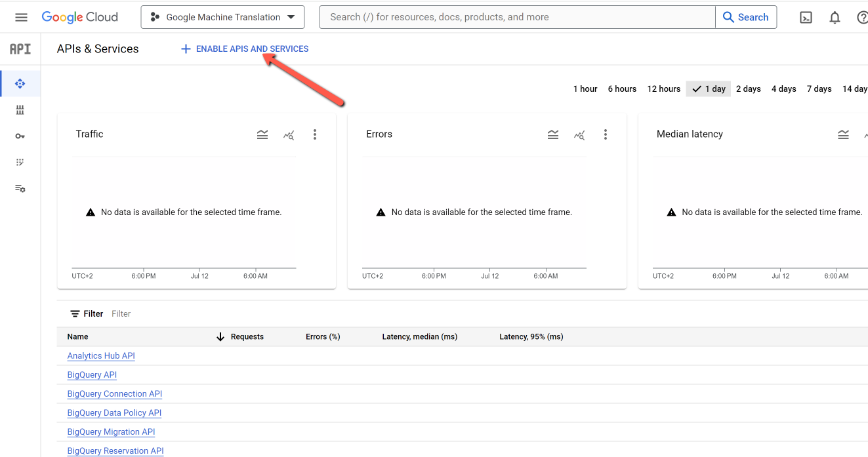Set time range to 6 hours
The height and width of the screenshot is (457, 868).
[x=622, y=89]
